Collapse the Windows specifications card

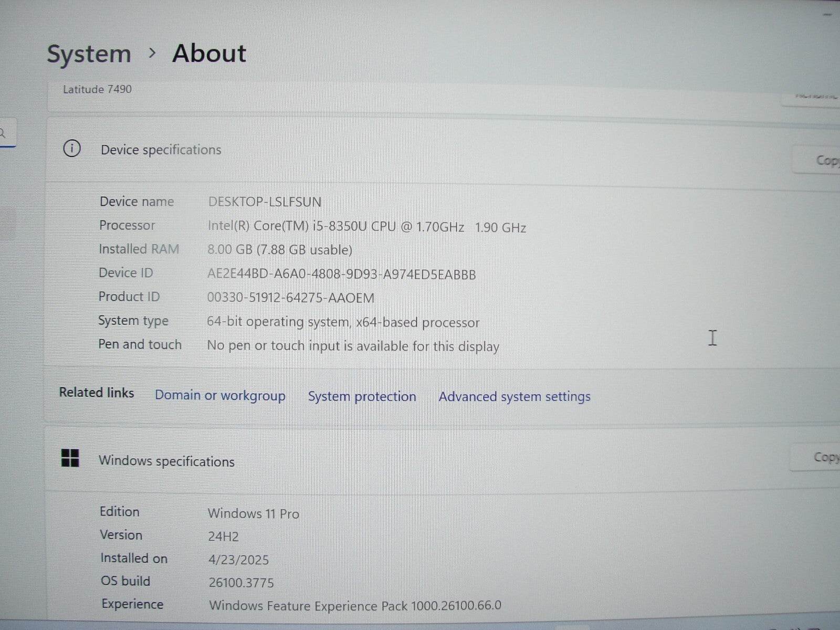[x=166, y=461]
